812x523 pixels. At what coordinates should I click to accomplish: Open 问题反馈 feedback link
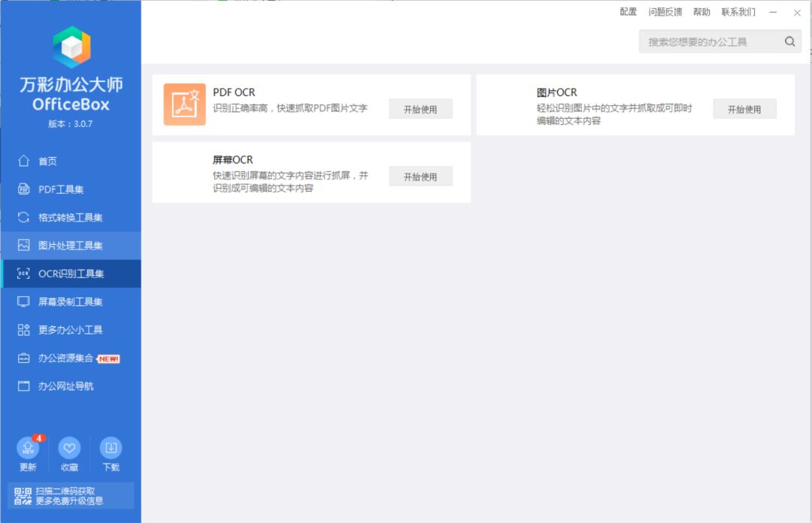click(x=665, y=12)
